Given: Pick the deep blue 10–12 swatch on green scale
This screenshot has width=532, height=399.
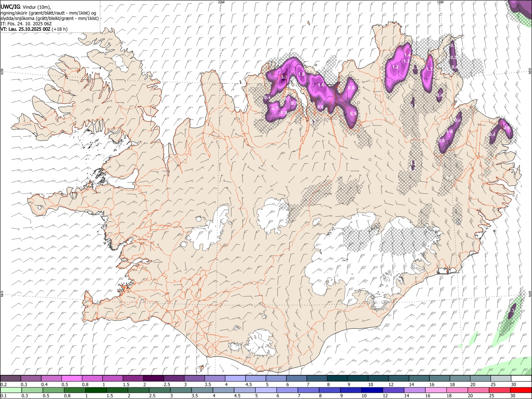Looking at the screenshot, I should (372, 390).
